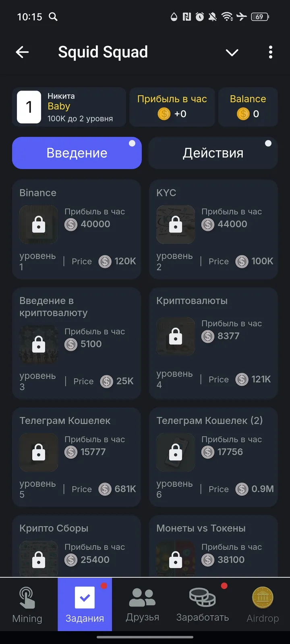Tap the locked KYC card thumbnail
290x644 pixels.
point(176,225)
